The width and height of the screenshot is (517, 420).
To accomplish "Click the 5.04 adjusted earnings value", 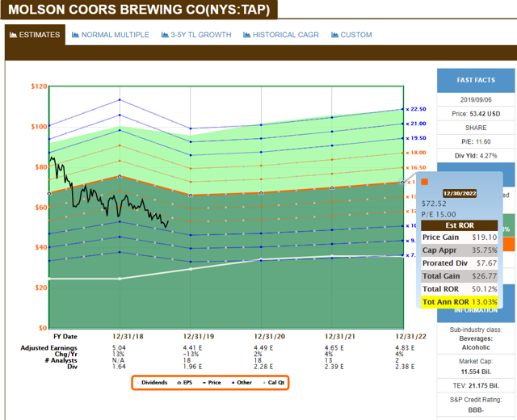I will click(119, 348).
